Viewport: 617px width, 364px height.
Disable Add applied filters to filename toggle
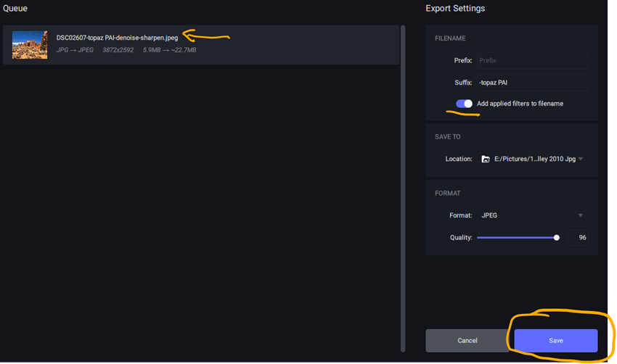coord(464,104)
